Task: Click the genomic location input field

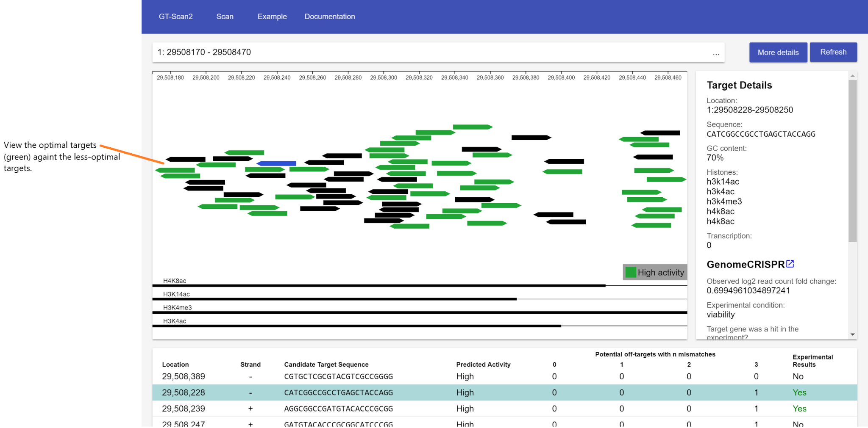Action: tap(424, 52)
